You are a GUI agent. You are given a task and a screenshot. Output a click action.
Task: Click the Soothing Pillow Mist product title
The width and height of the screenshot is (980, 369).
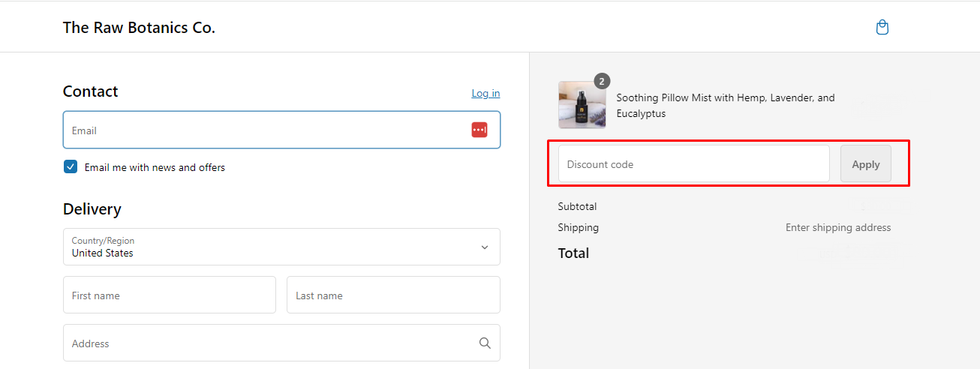point(726,106)
